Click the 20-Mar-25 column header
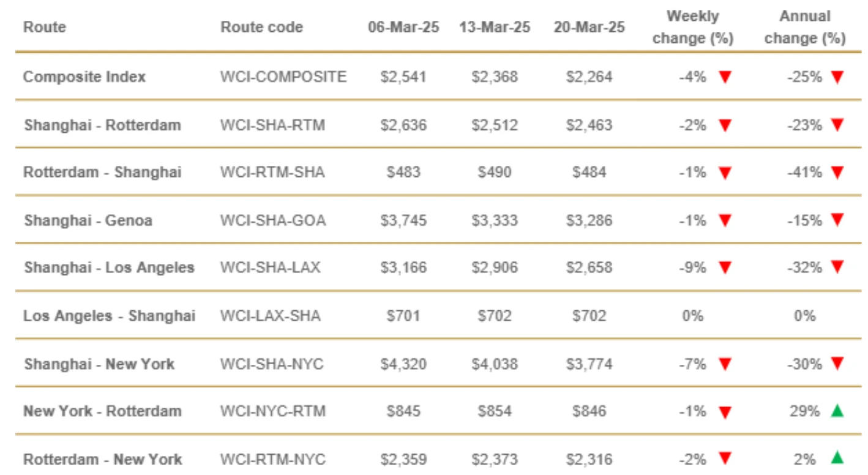The image size is (868, 475). coord(589,28)
